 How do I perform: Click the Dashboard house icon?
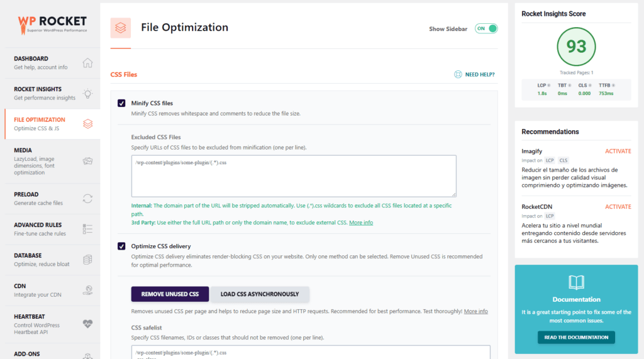click(87, 63)
